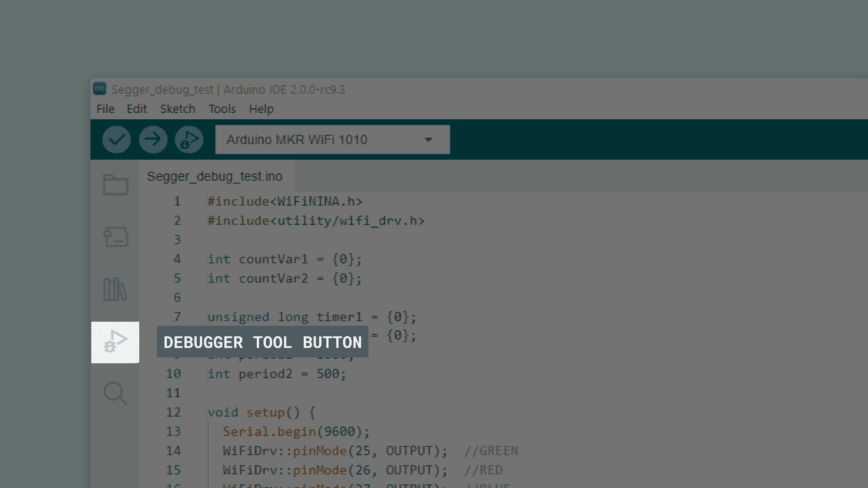Click the Verify checkmark button
Viewport: 868px width, 488px height.
(x=116, y=140)
